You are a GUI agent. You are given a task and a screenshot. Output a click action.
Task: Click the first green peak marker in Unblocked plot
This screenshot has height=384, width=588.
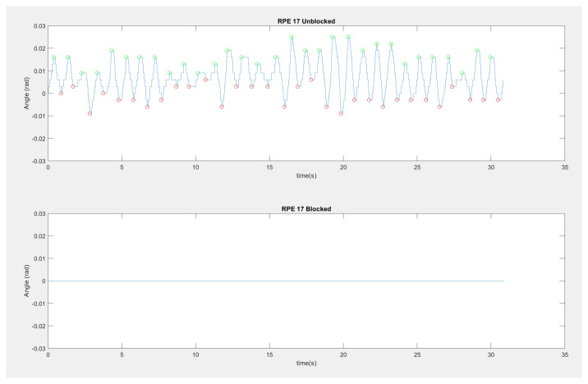pos(54,57)
